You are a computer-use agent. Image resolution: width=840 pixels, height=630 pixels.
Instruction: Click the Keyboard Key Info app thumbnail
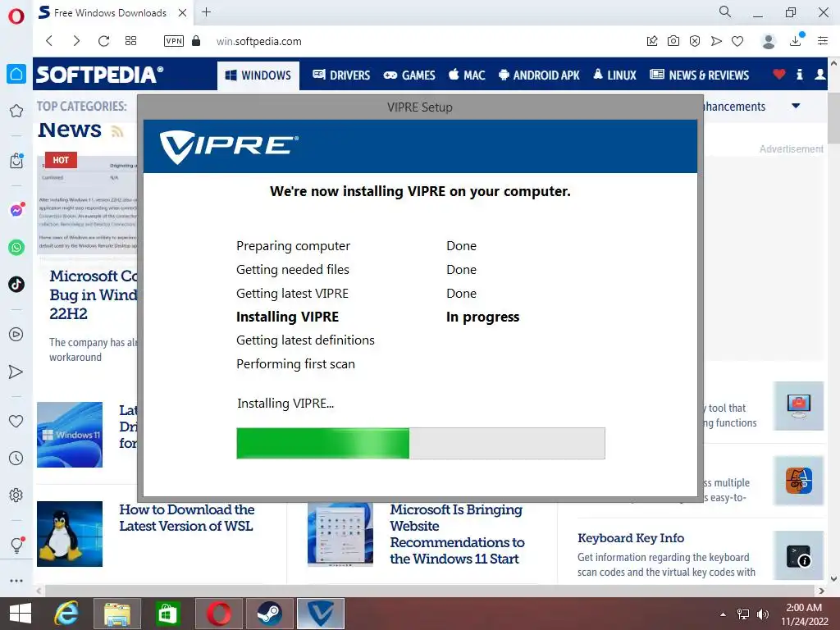coord(798,555)
